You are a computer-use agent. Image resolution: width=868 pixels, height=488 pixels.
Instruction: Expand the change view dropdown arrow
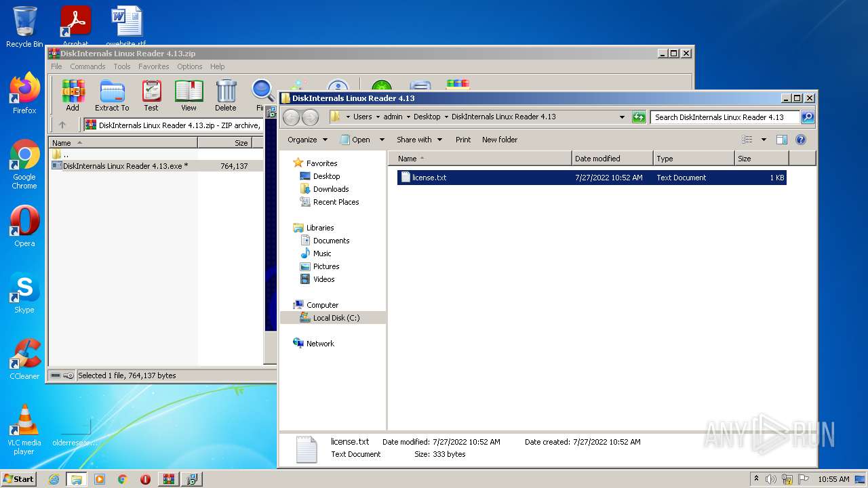point(764,140)
